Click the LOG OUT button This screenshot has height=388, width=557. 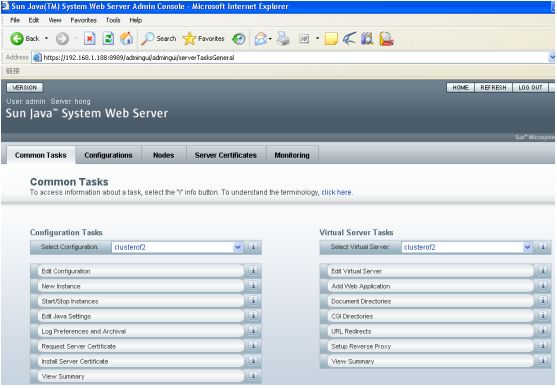coord(530,87)
